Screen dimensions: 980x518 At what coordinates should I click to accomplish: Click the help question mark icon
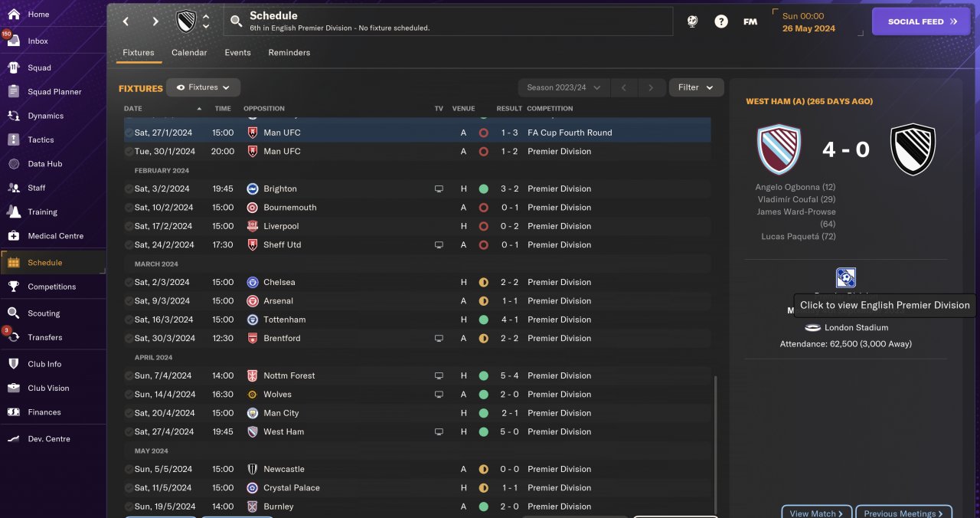click(x=721, y=21)
